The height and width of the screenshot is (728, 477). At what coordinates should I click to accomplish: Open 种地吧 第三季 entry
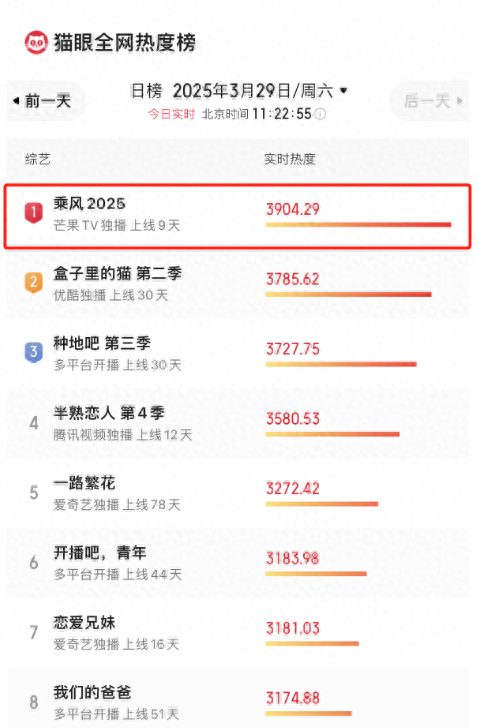coord(238,354)
